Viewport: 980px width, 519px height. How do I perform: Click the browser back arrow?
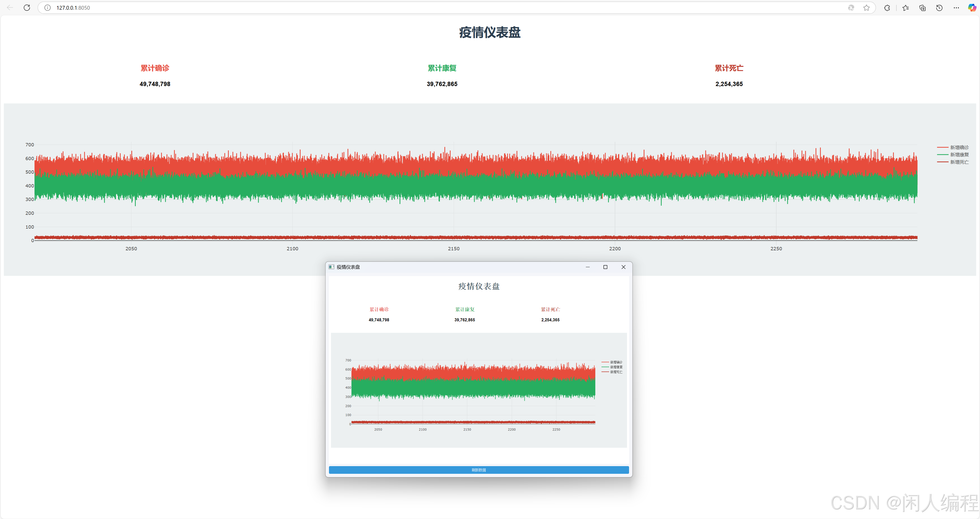[x=10, y=8]
